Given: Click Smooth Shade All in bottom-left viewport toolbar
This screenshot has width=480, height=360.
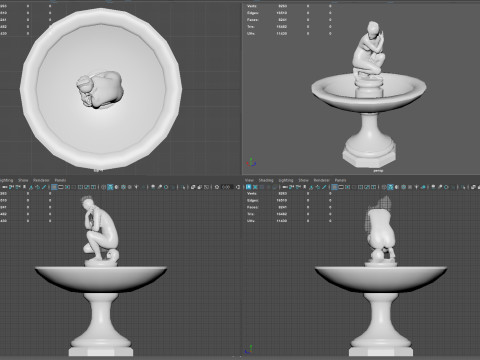Looking at the screenshot, I should point(110,187).
